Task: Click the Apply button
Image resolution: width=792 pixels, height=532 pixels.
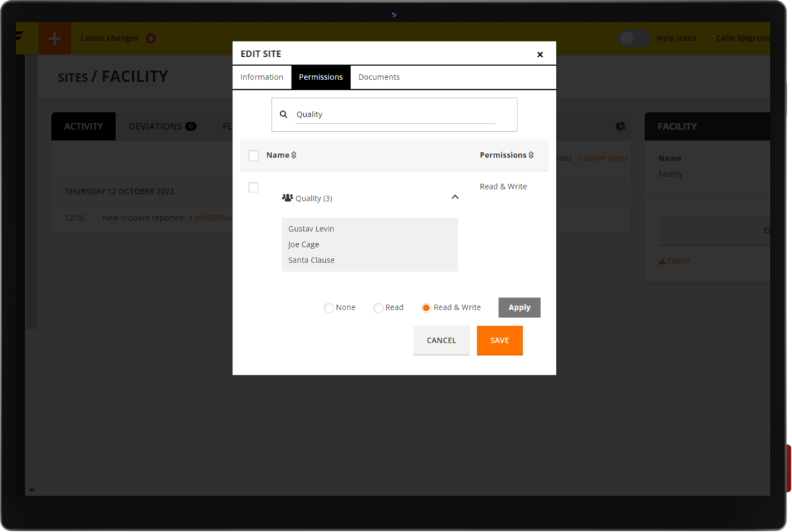Action: pos(520,307)
